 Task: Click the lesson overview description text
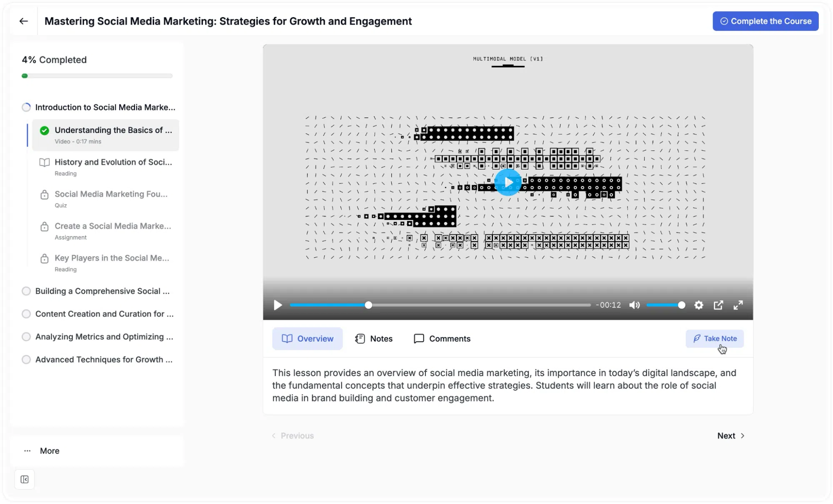point(504,385)
